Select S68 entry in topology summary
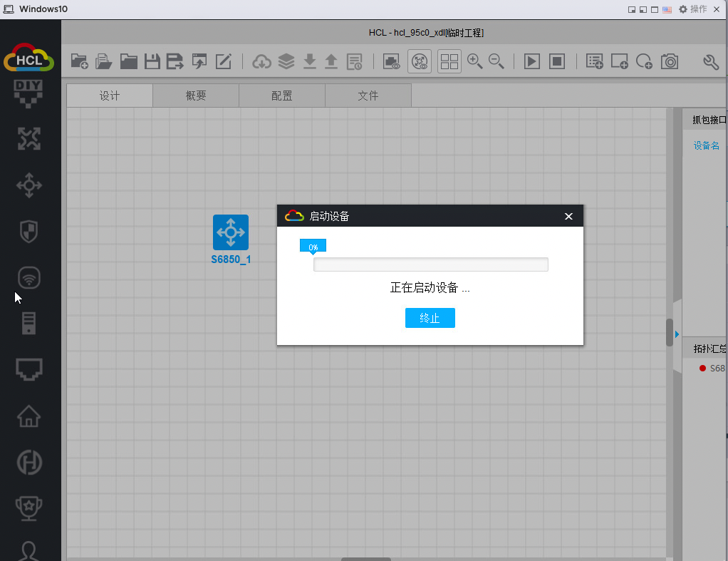The height and width of the screenshot is (561, 728). click(712, 368)
